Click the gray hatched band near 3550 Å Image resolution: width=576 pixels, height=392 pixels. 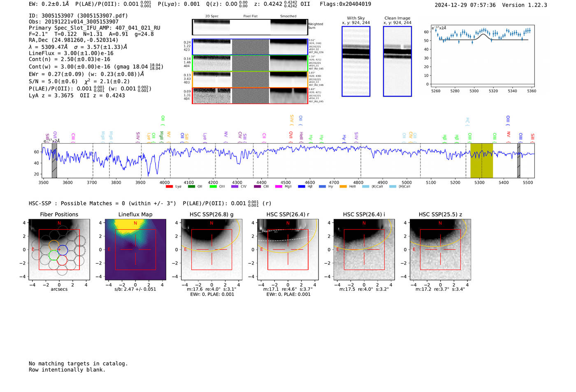54,160
